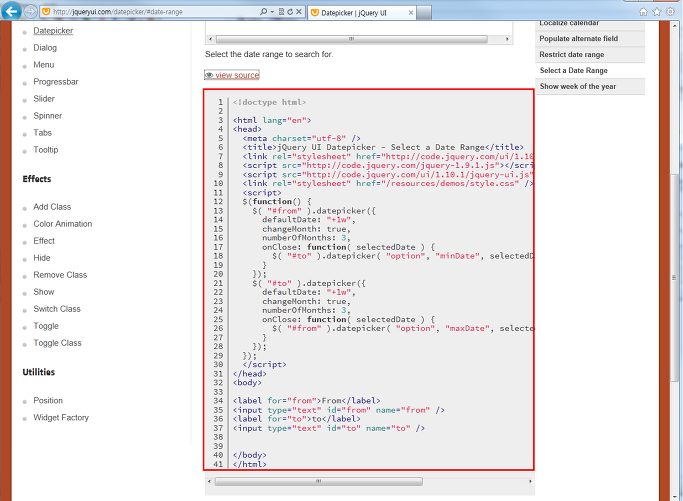The width and height of the screenshot is (683, 501).
Task: Go back with the browser back arrow
Action: tap(11, 10)
